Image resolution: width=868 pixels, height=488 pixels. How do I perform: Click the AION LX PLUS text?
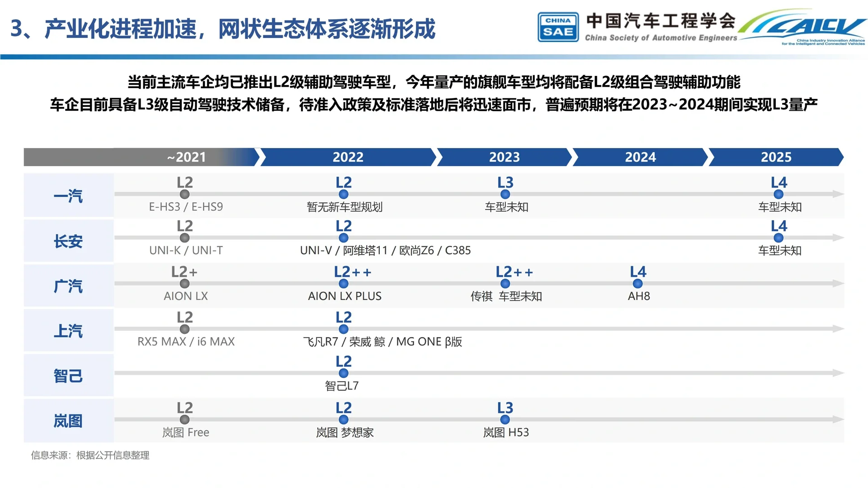[x=344, y=296]
